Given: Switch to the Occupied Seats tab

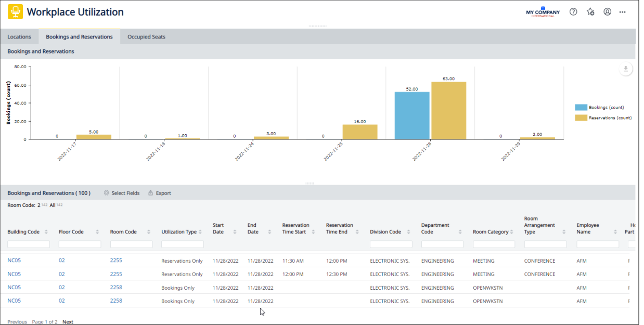Looking at the screenshot, I should (x=146, y=37).
